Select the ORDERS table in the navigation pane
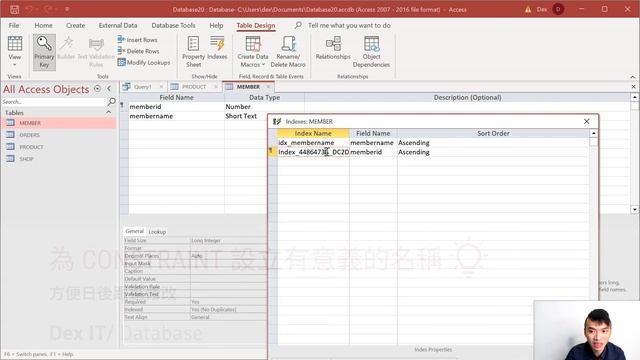Image resolution: width=640 pixels, height=360 pixels. 58,135
